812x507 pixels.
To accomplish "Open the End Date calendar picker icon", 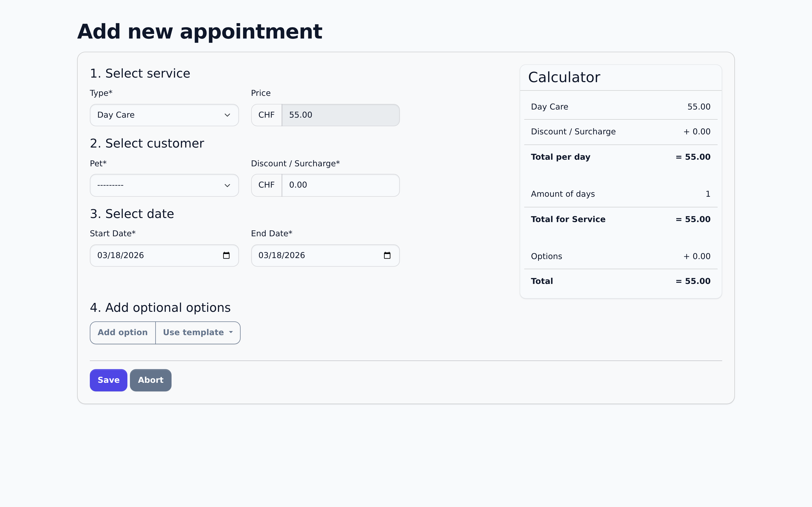I will pyautogui.click(x=387, y=255).
